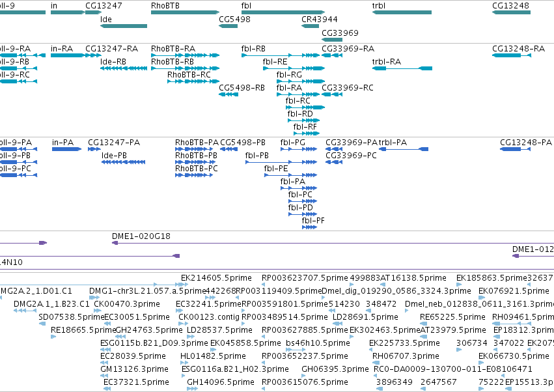Viewport: 554px width, 392px height.
Task: Select protein RhoBTB-PB
Action: click(x=194, y=162)
